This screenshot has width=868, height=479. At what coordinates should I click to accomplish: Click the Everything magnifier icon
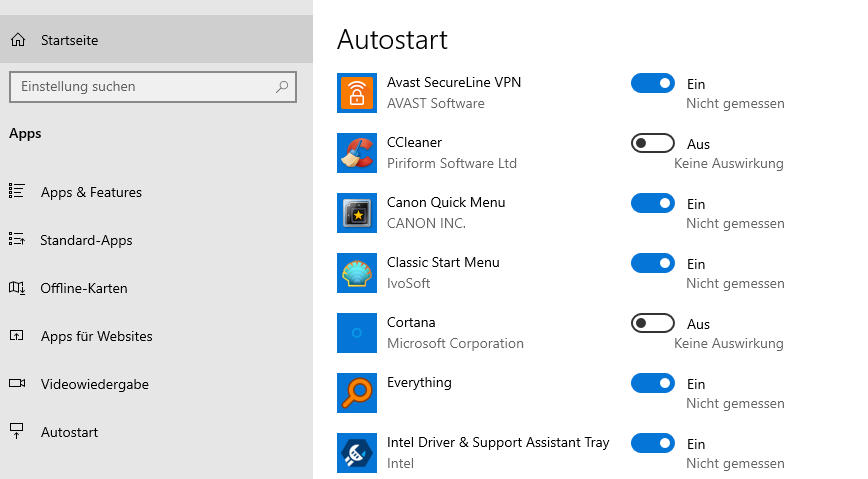tap(356, 393)
